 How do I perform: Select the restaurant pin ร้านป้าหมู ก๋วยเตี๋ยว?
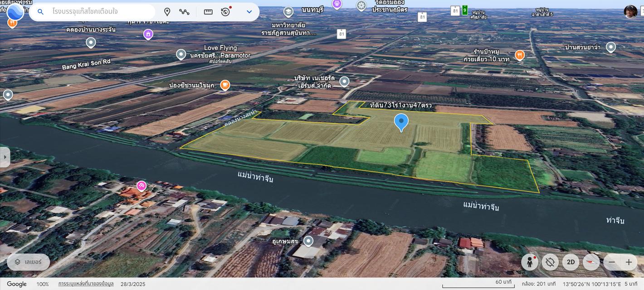[520, 55]
